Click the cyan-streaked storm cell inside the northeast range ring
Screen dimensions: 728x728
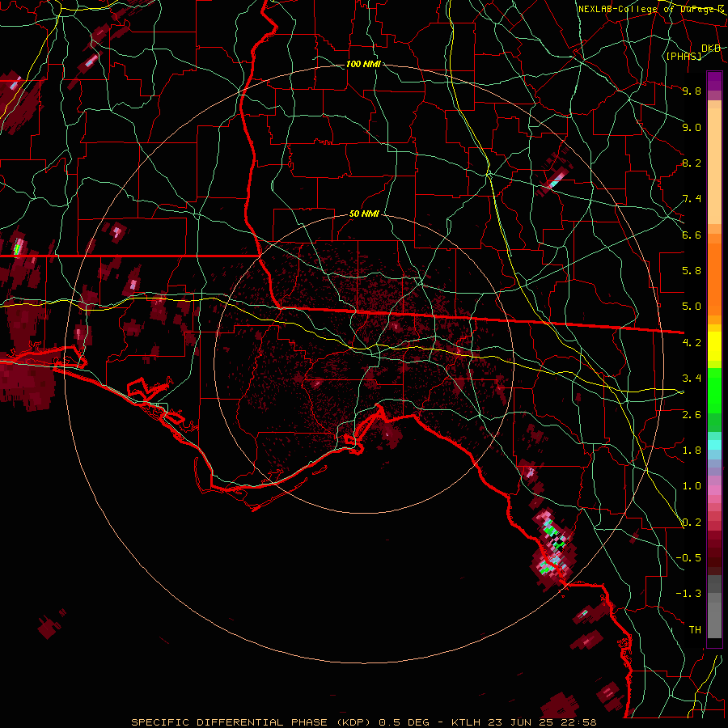pos(556,180)
